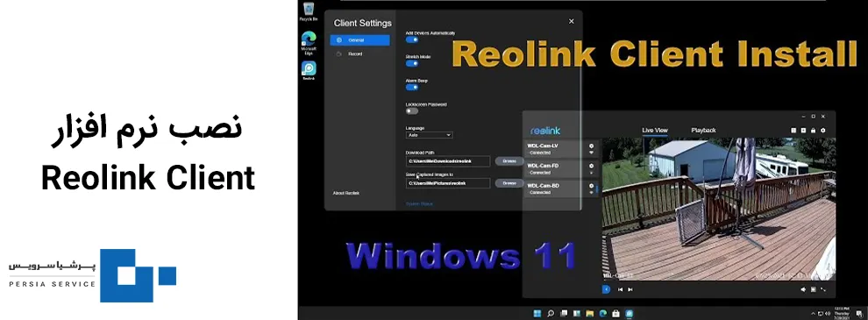
Task: Click the Reolink desktop shortcut icon
Action: (x=309, y=71)
